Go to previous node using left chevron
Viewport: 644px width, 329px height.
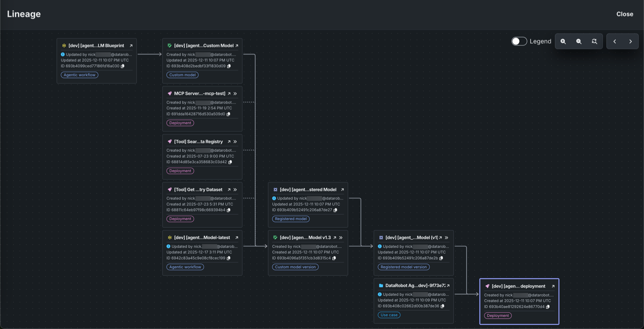[x=615, y=41]
